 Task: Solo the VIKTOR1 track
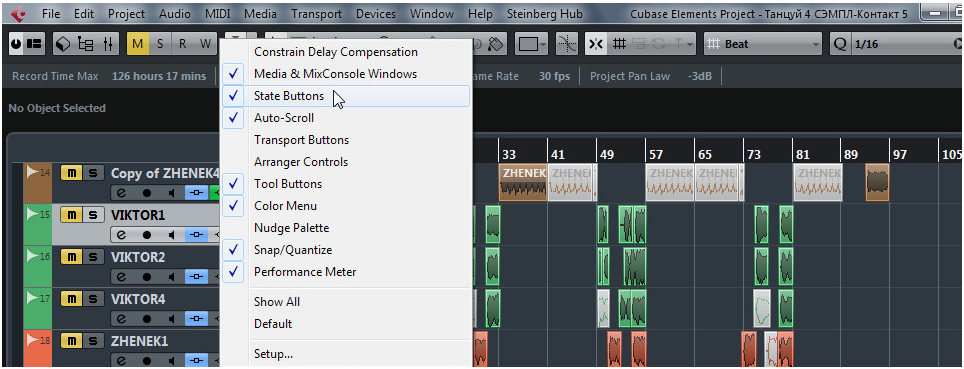click(92, 215)
